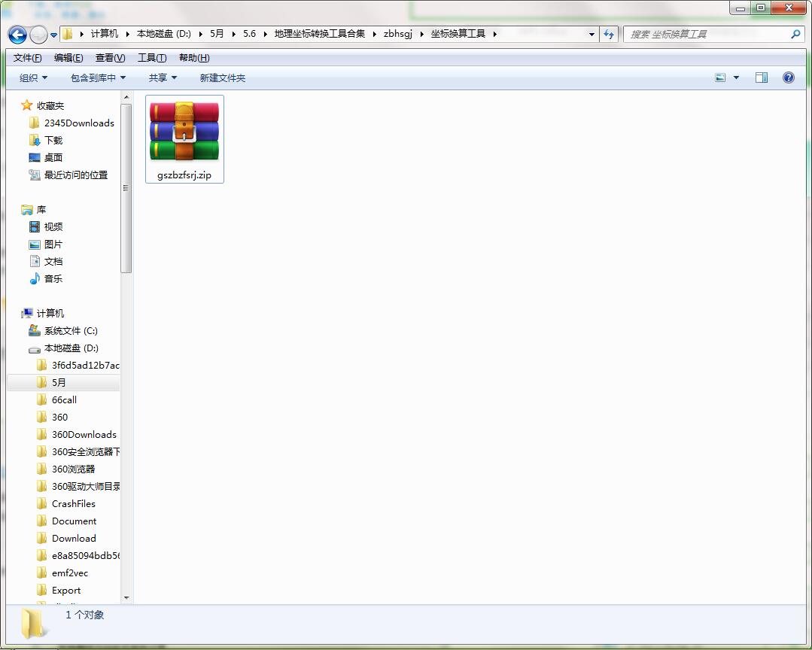Open the 帮助(H) menu
This screenshot has height=650, width=812.
coord(194,57)
